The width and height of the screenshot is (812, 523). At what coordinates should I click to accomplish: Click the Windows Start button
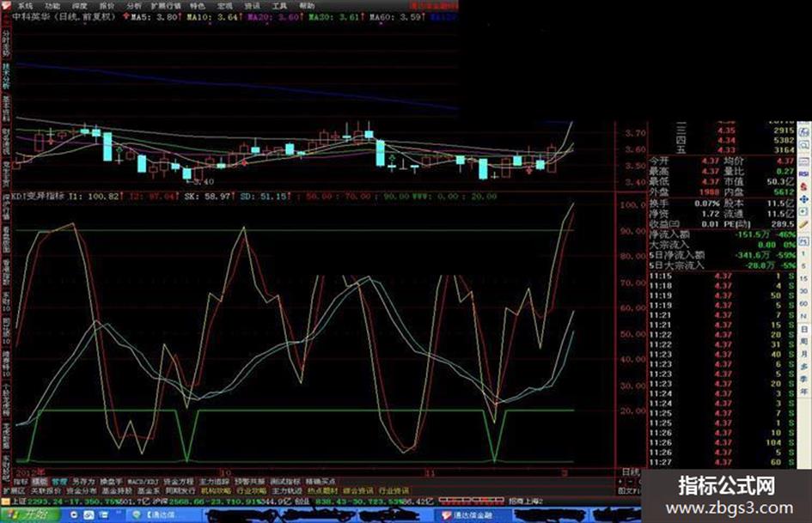30,514
